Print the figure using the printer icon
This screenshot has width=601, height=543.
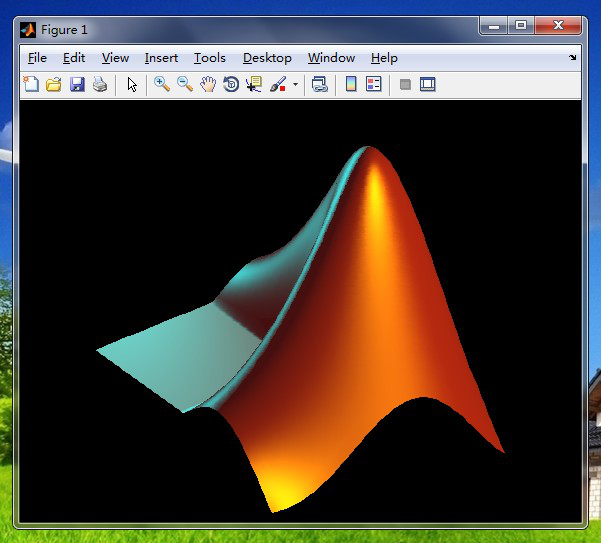click(x=100, y=85)
